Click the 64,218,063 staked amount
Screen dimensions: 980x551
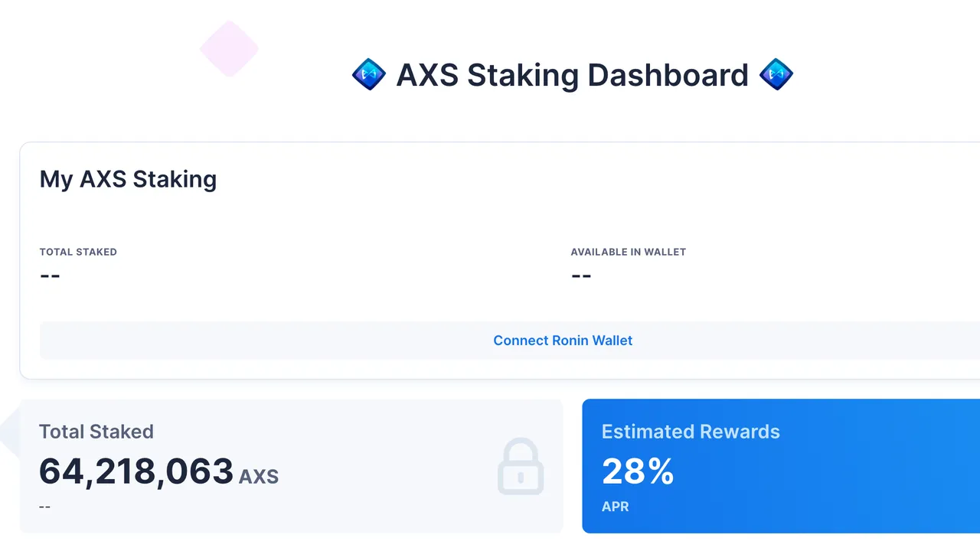point(136,471)
